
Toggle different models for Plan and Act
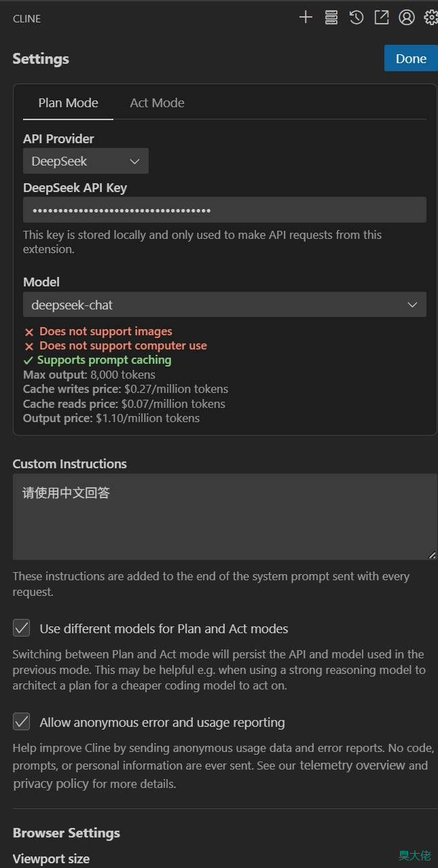(x=22, y=628)
